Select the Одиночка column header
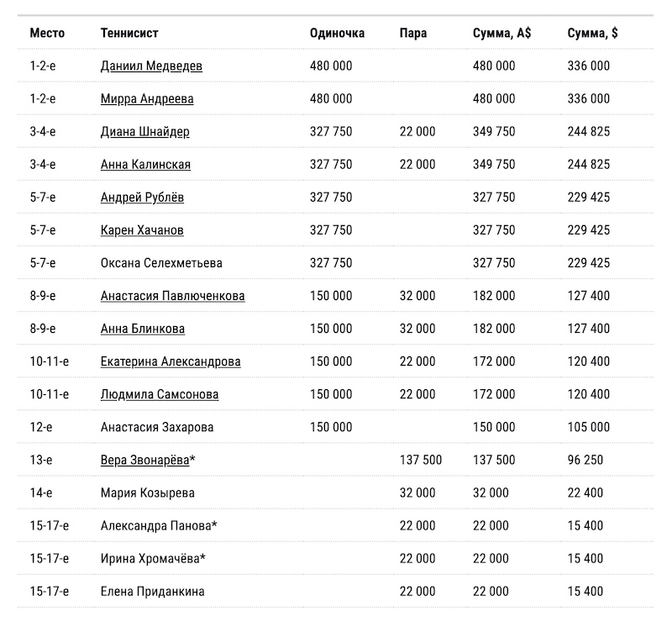Screen dimensions: 672x622 pos(337,33)
